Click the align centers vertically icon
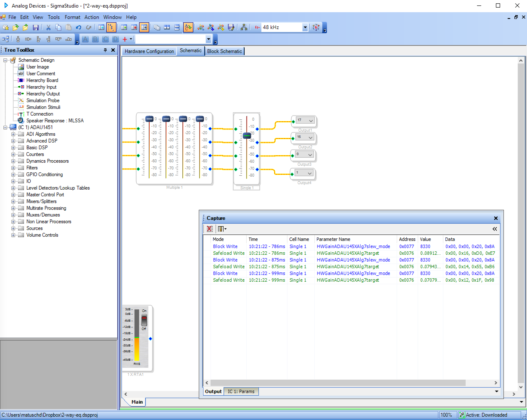The width and height of the screenshot is (527, 420). [x=18, y=39]
